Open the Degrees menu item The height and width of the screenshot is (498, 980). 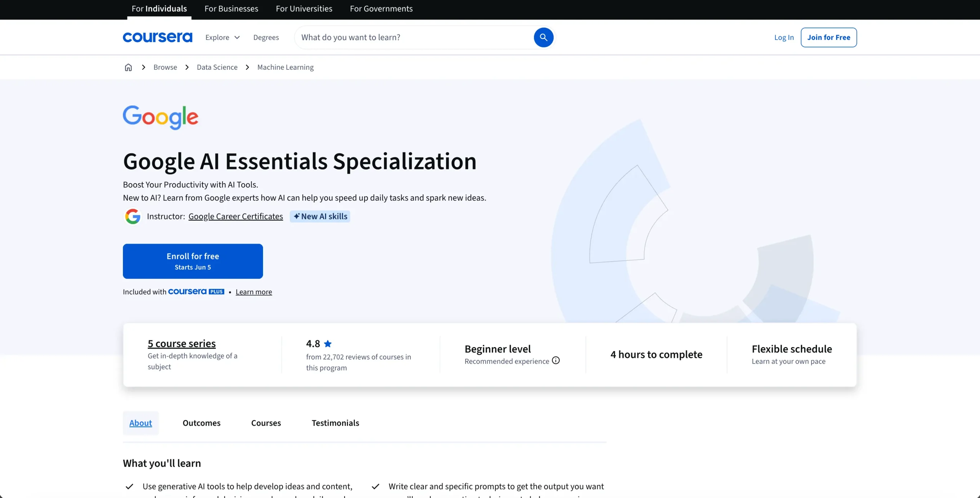point(266,37)
